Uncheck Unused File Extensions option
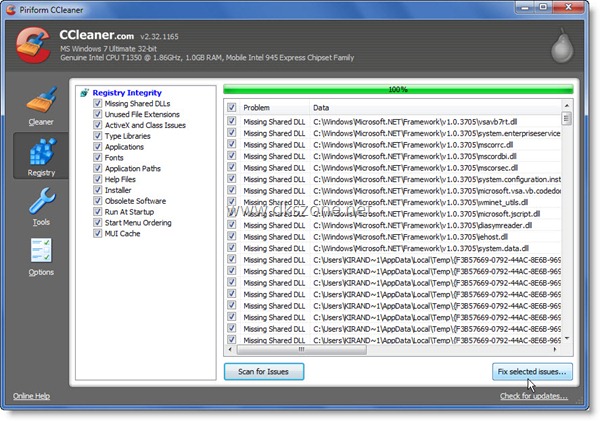Screen dimensions: 600x421 pyautogui.click(x=98, y=114)
